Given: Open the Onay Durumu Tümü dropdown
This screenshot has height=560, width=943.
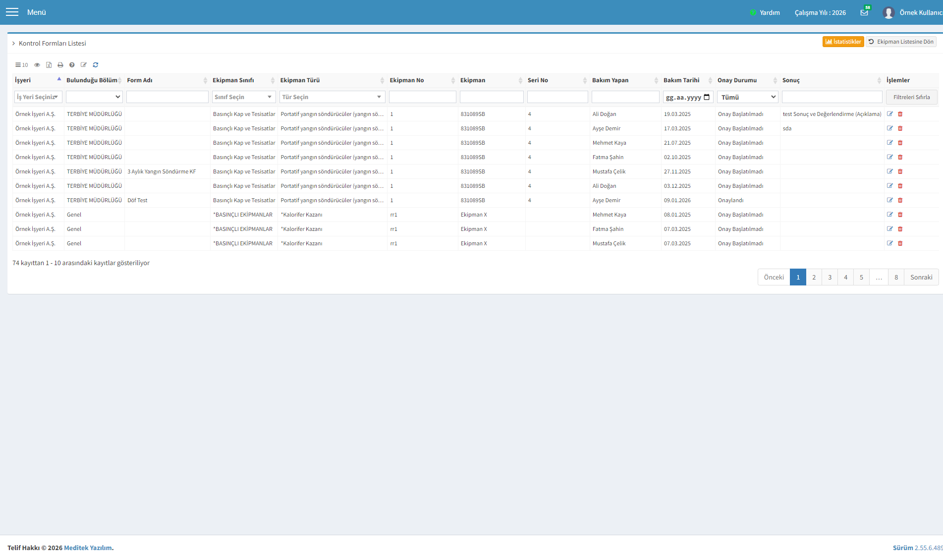Looking at the screenshot, I should coord(748,97).
